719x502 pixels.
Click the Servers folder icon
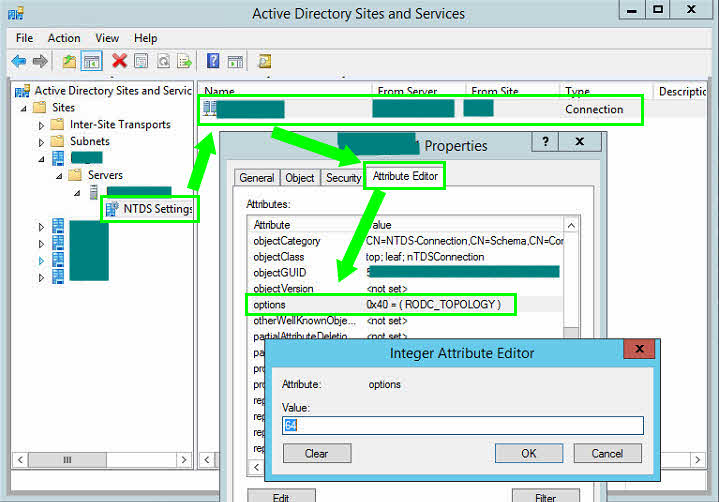[x=75, y=175]
